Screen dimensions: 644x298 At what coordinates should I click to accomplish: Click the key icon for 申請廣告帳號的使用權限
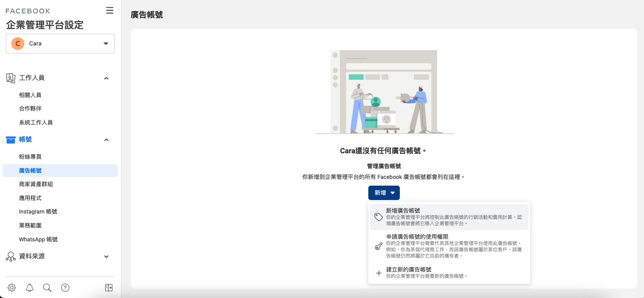point(379,246)
